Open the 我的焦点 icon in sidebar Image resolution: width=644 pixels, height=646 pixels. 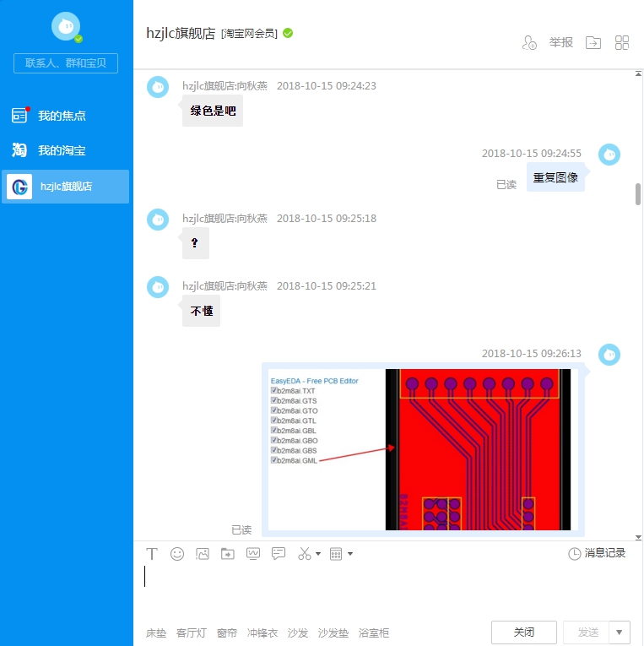pos(19,116)
